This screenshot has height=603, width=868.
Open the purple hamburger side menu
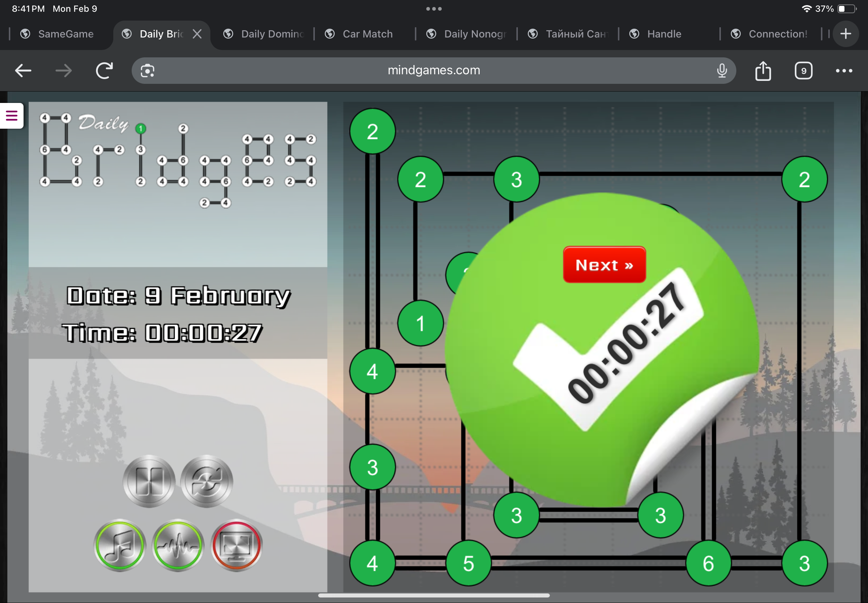(x=12, y=115)
